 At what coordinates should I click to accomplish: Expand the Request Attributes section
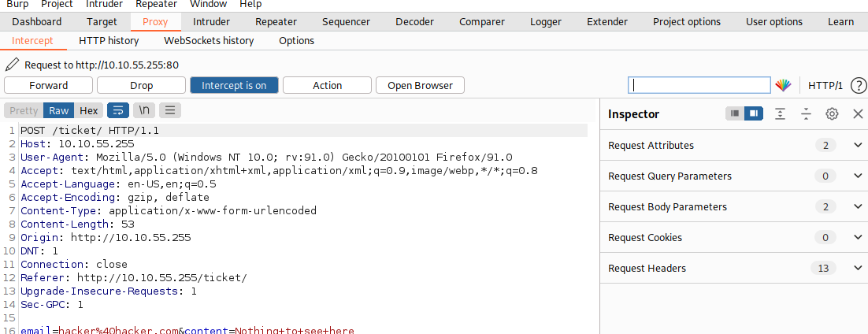[x=858, y=145]
